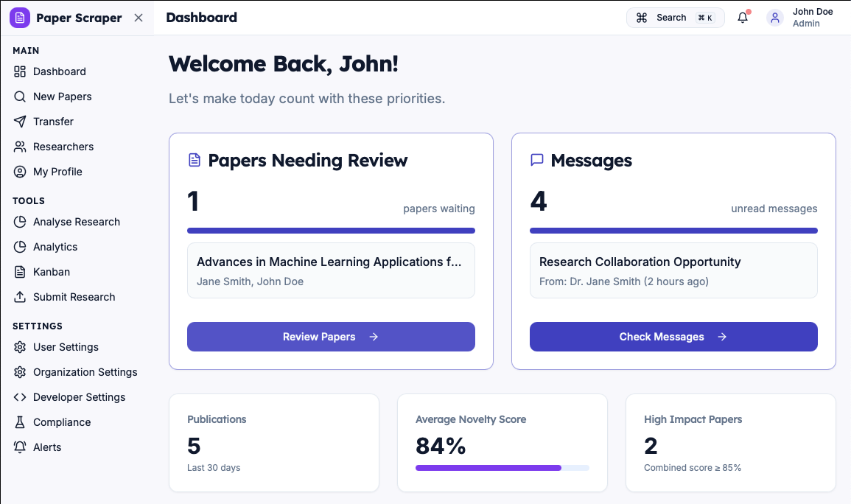
Task: Click the user avatar icon
Action: pos(775,18)
